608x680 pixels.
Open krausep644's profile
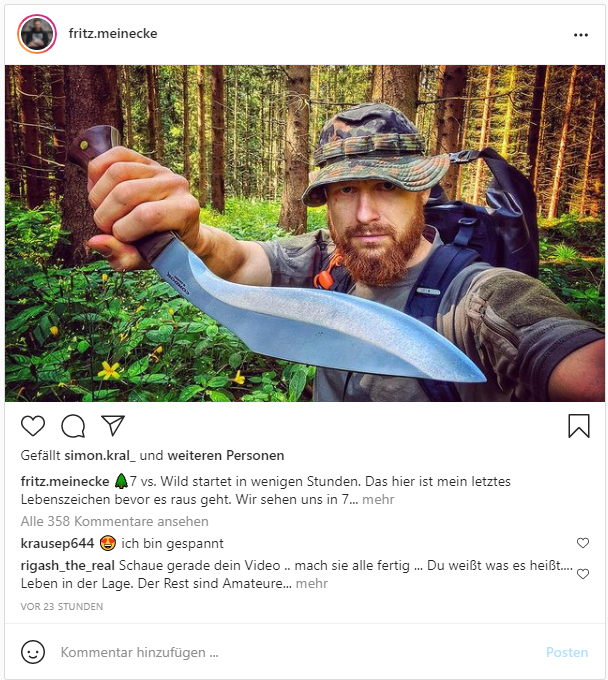point(58,543)
